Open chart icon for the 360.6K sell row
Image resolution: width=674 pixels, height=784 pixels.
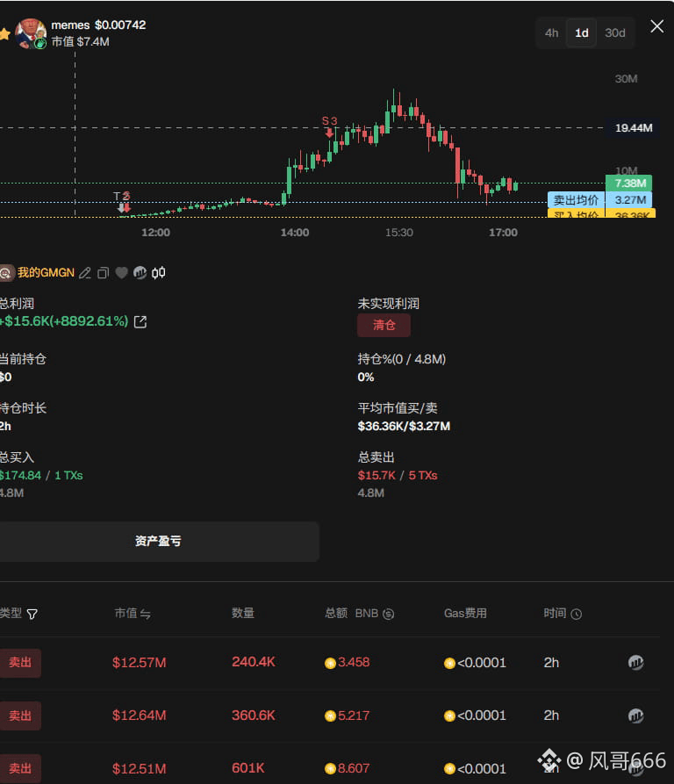(x=635, y=716)
